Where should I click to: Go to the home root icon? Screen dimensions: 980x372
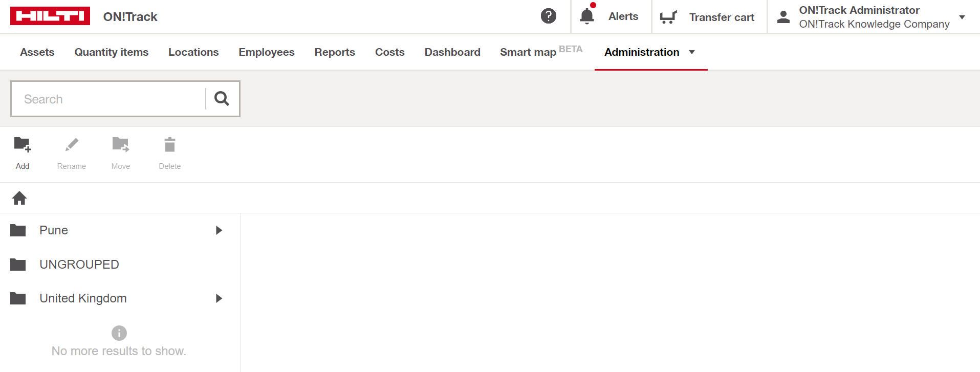[19, 198]
